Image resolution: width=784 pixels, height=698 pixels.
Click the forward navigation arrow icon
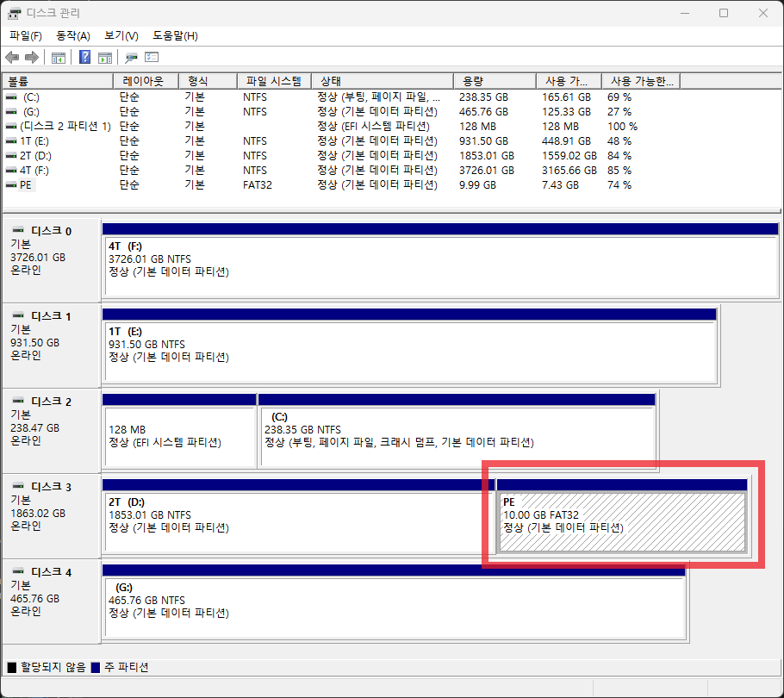tap(31, 57)
